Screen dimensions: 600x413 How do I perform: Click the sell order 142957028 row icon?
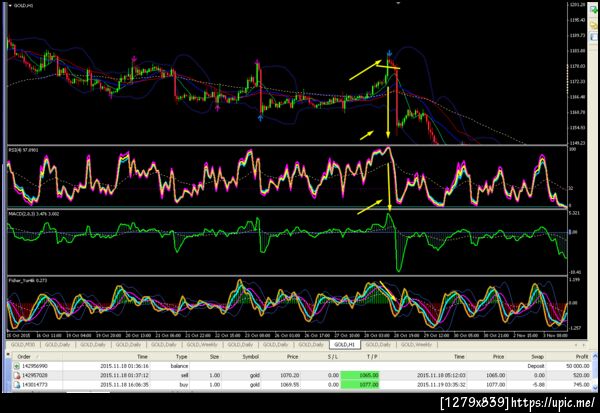click(17, 375)
